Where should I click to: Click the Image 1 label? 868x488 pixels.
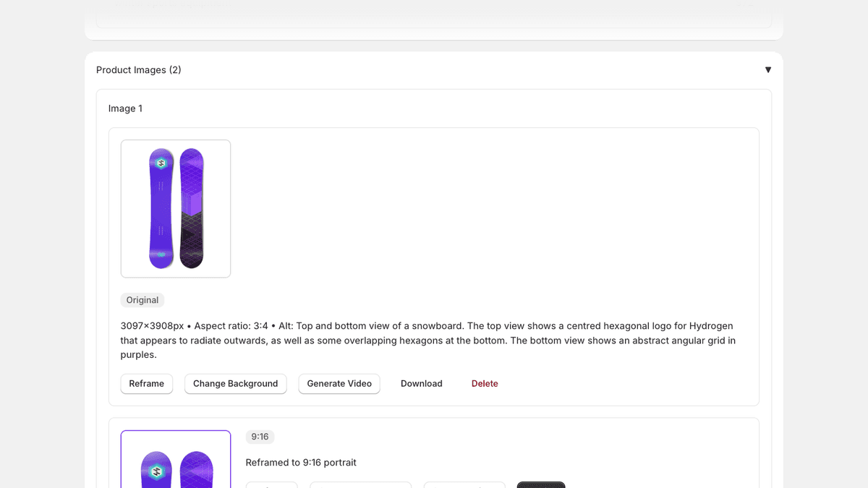125,108
